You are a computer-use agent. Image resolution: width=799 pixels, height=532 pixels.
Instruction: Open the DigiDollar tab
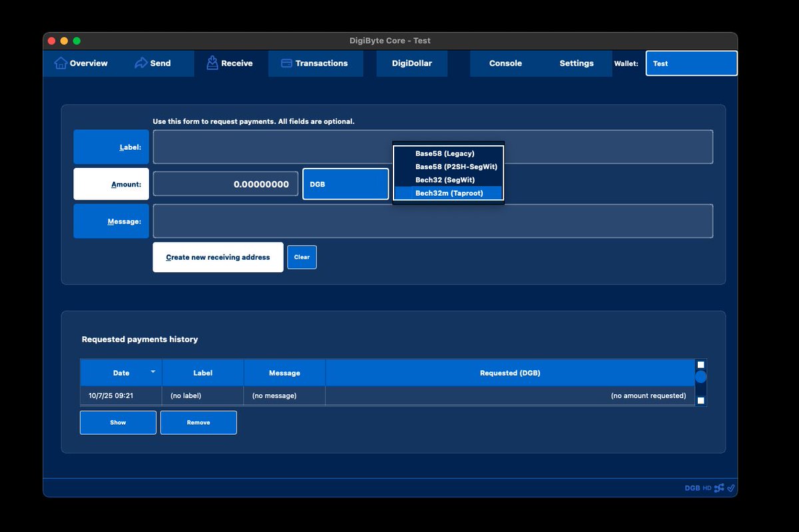[411, 63]
